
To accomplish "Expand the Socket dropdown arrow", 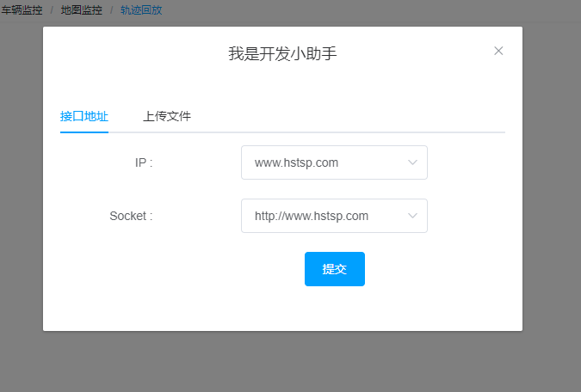I will pos(412,216).
